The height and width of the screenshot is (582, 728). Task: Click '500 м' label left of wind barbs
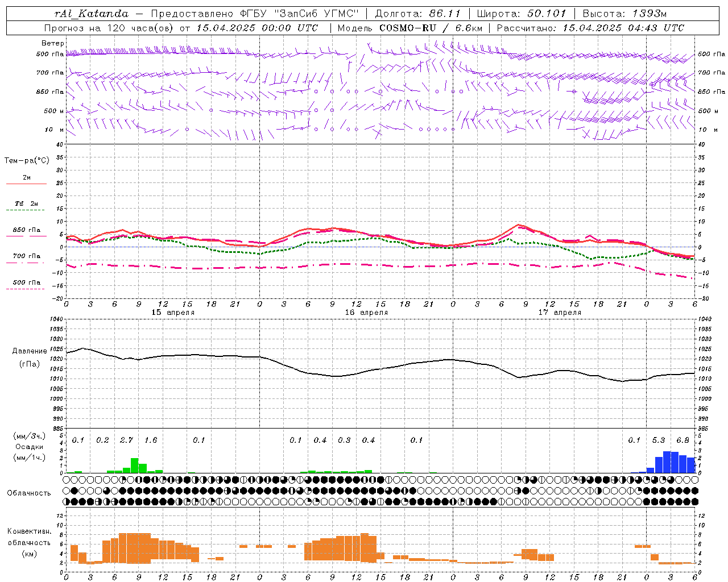54,111
